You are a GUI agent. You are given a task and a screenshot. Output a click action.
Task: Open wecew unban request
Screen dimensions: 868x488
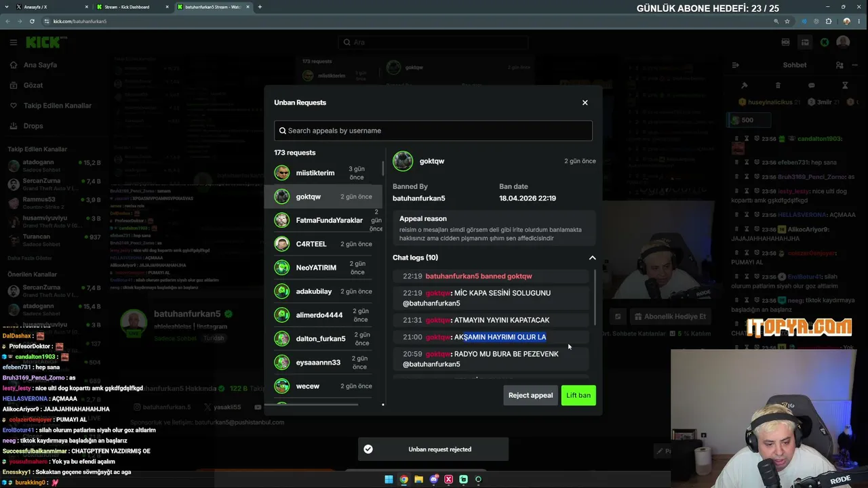click(x=323, y=386)
